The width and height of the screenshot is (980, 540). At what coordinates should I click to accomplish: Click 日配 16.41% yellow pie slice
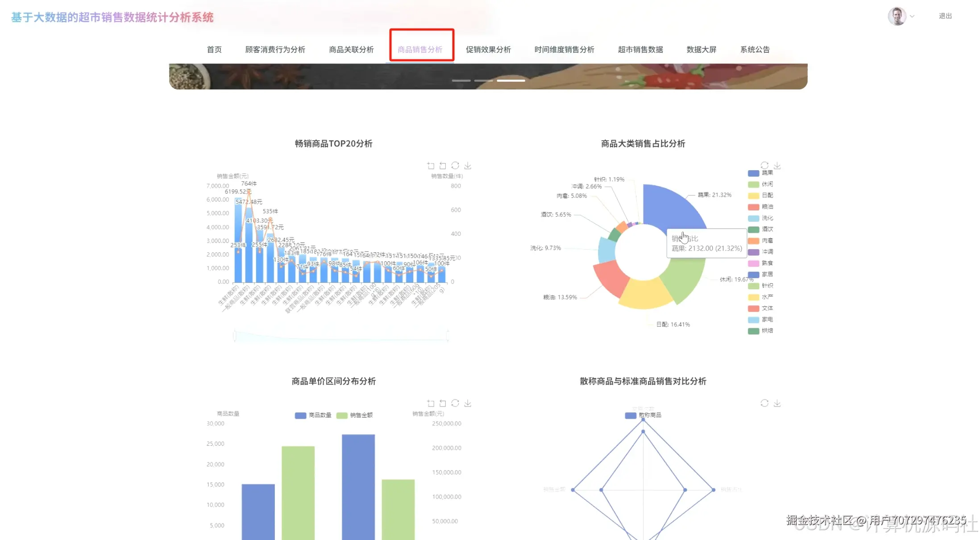[645, 295]
